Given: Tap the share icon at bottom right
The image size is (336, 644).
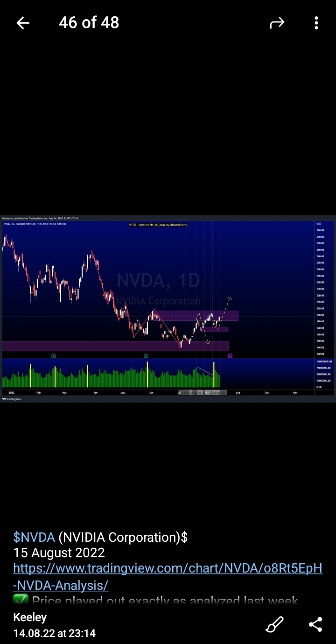Looking at the screenshot, I should [x=315, y=624].
